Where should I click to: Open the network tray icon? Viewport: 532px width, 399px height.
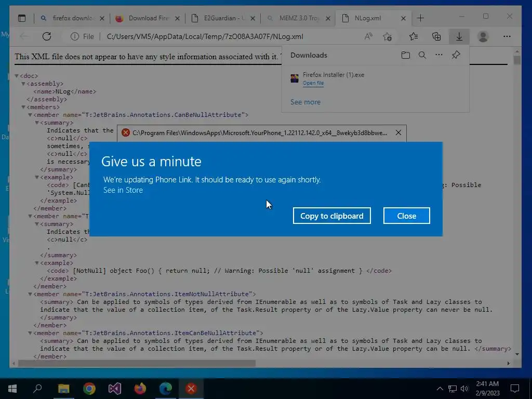coord(453,389)
